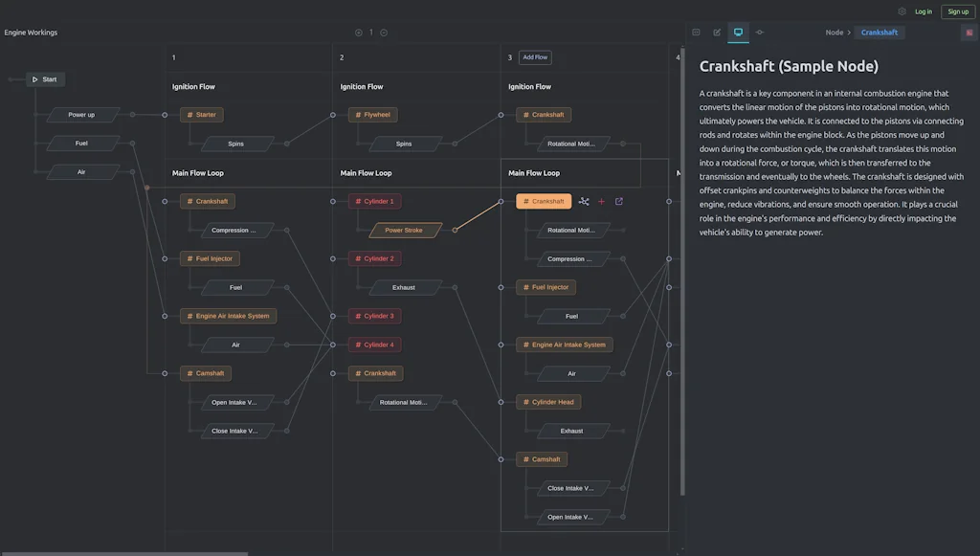Image resolution: width=980 pixels, height=556 pixels.
Task: Select the Cylinder 1 node in the Main Flow Loop
Action: click(x=374, y=201)
